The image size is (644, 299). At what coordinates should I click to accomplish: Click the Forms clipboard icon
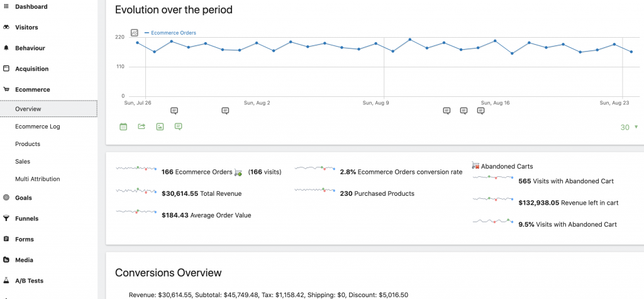pos(6,239)
